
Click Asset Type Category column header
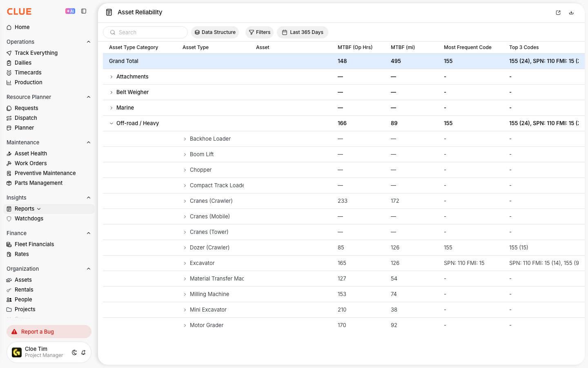coord(134,47)
